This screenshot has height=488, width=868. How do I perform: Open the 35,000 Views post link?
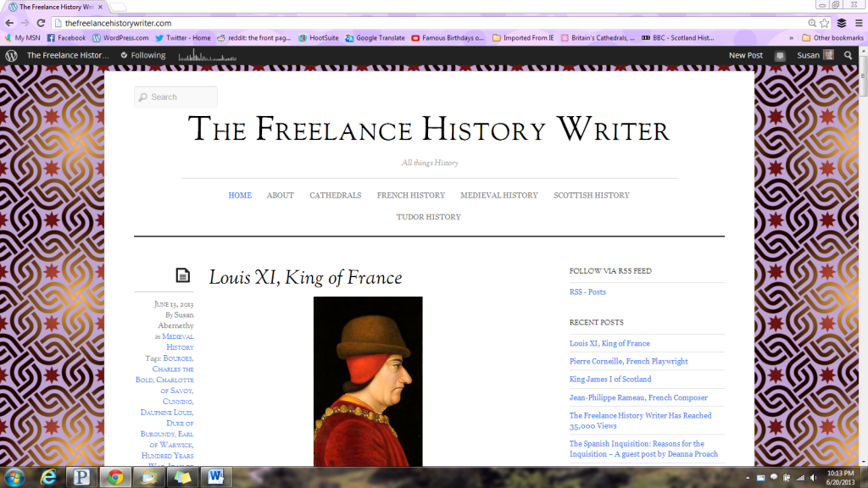(x=641, y=420)
